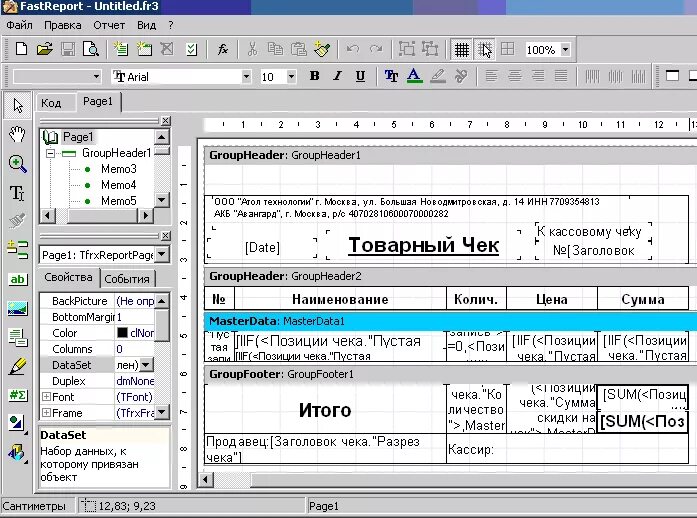Open the Правка menu
Viewport: 697px width, 518px height.
tap(63, 25)
